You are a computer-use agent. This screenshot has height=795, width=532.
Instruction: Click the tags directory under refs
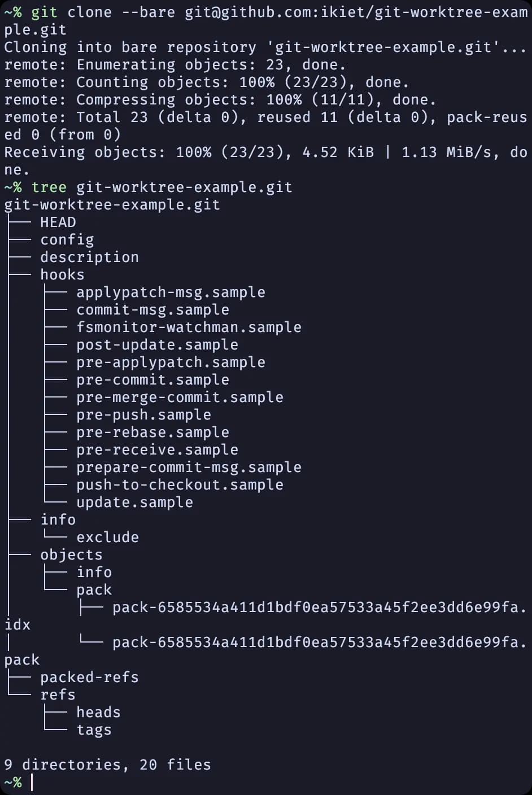click(x=94, y=730)
